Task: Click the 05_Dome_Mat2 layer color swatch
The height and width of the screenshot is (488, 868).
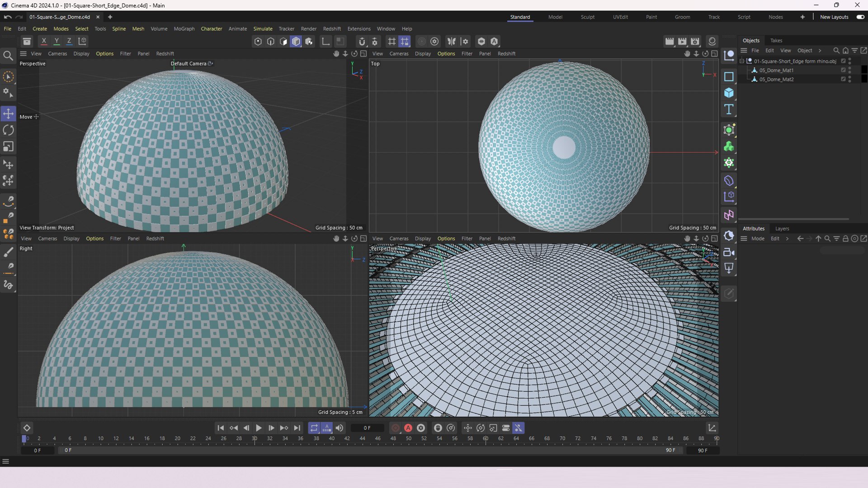Action: [864, 79]
